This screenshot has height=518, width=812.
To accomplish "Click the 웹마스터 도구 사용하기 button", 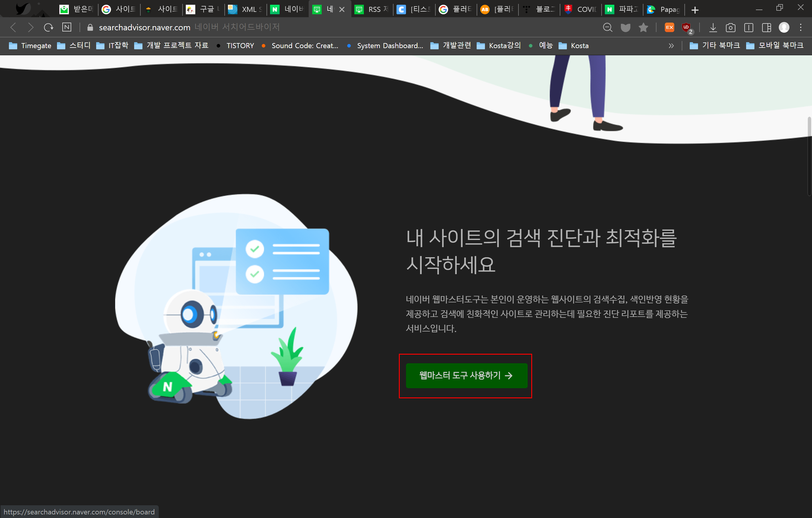I will click(466, 375).
